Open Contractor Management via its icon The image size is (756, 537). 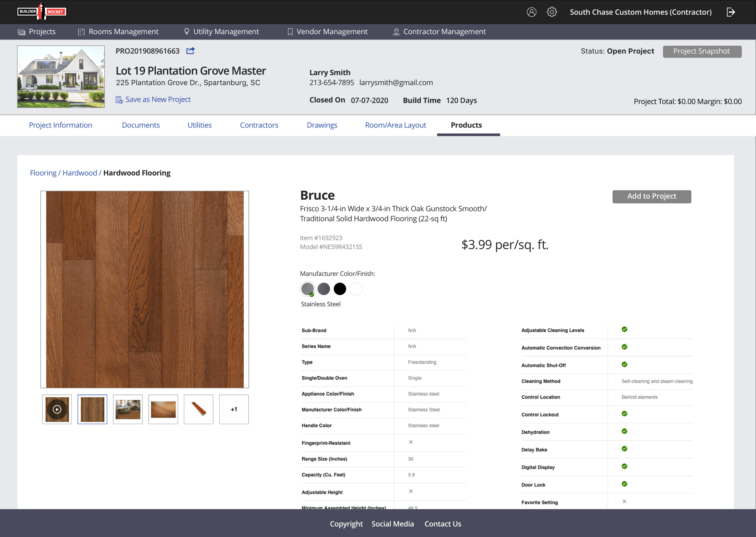[396, 31]
